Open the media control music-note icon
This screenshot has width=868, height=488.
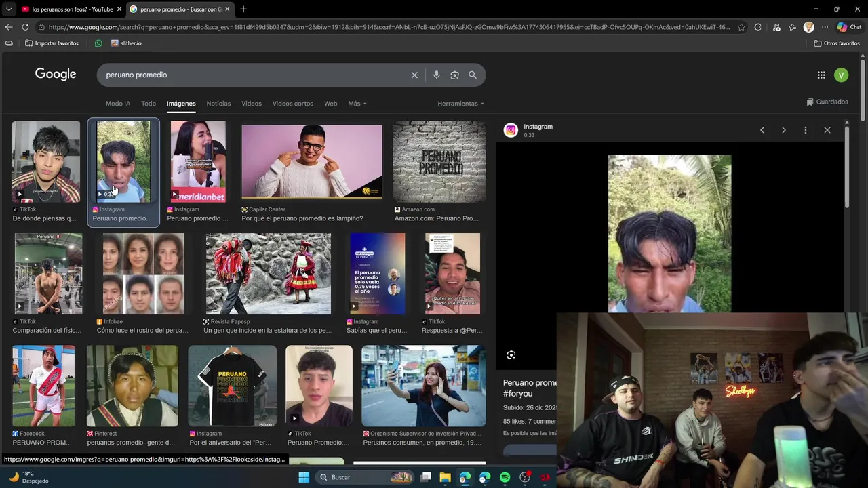point(776,27)
